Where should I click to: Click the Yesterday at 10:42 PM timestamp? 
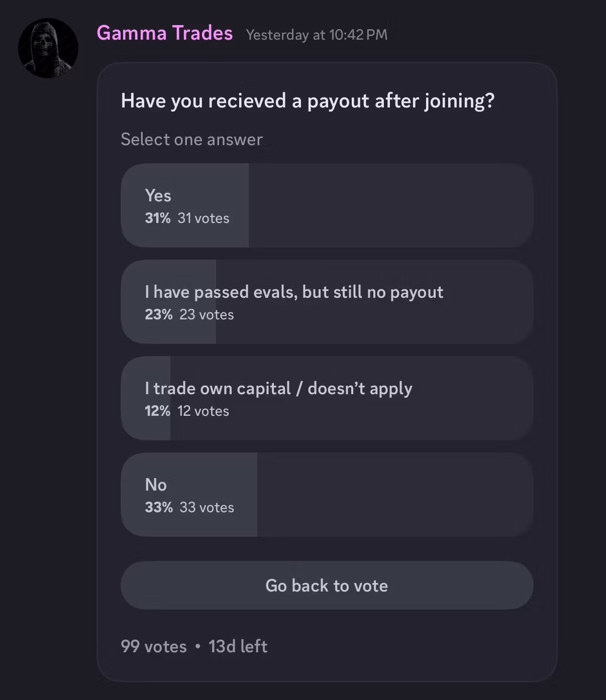[317, 35]
